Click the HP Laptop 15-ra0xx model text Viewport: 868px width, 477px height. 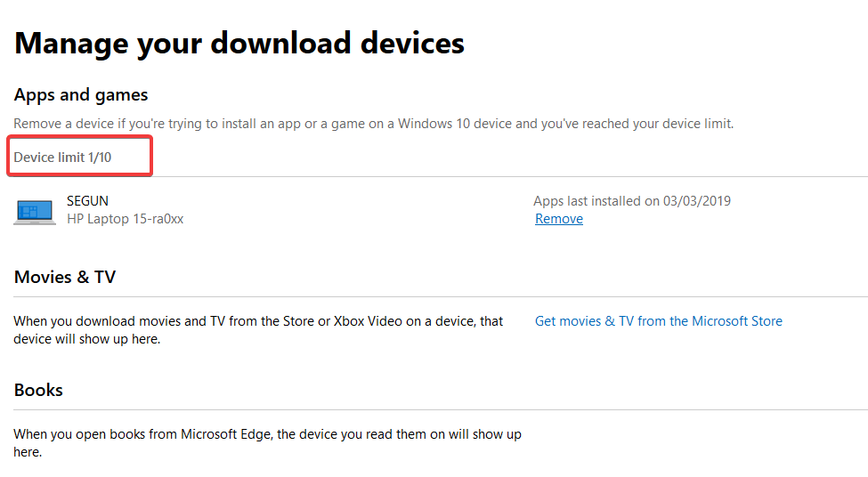click(126, 219)
